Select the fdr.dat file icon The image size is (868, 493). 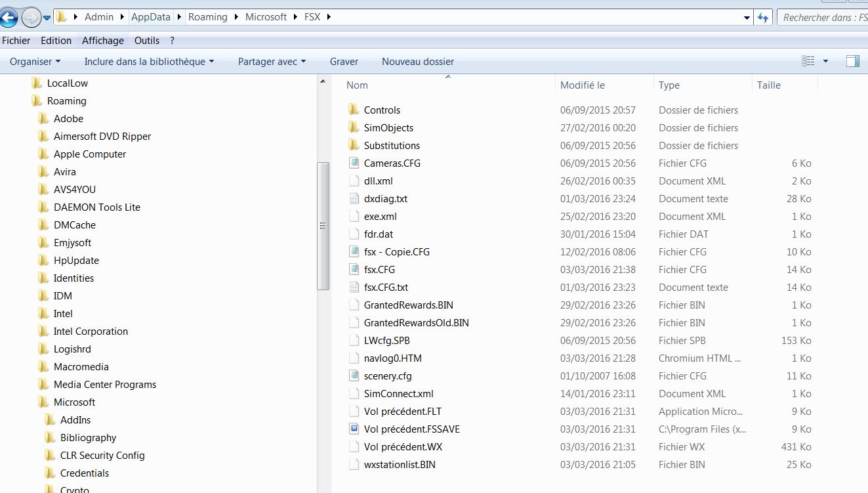click(x=354, y=234)
